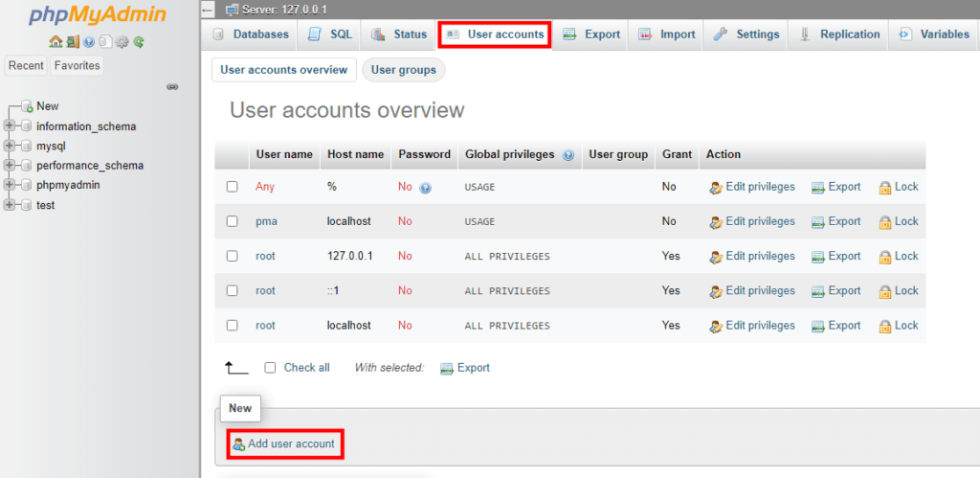Image resolution: width=980 pixels, height=478 pixels.
Task: Open phpMyAdmin documentation blue question icon
Action: tap(89, 42)
